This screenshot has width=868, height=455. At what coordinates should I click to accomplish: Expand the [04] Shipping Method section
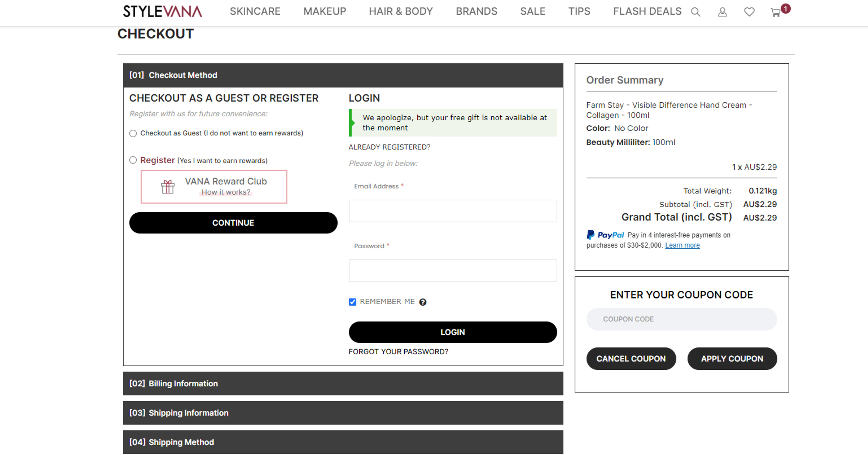point(343,442)
